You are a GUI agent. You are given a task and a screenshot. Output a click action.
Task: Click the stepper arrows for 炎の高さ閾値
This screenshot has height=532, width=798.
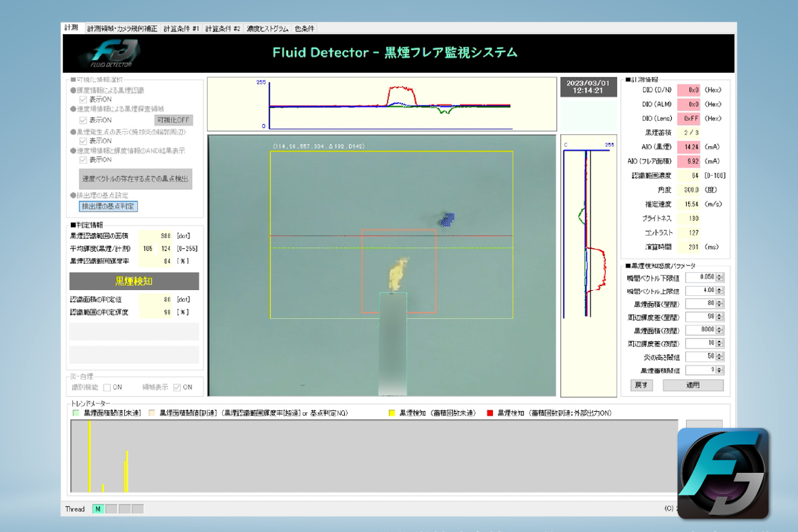[719, 357]
